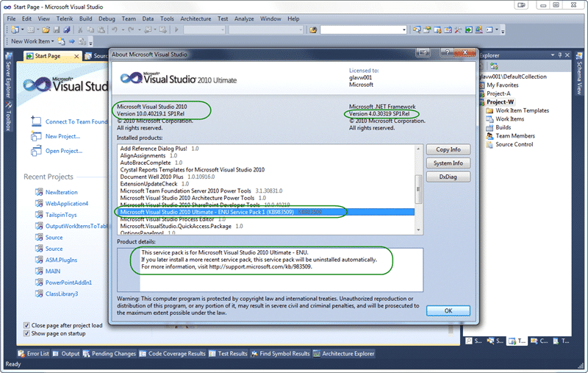Click the System Info button
This screenshot has width=588, height=373.
(448, 163)
